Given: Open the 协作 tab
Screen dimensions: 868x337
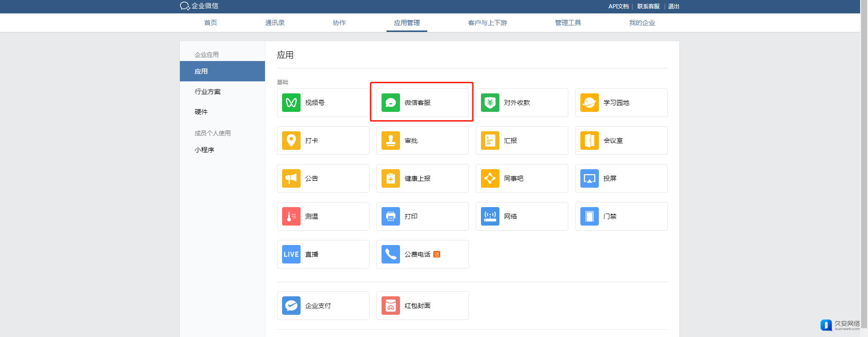Looking at the screenshot, I should pos(339,23).
